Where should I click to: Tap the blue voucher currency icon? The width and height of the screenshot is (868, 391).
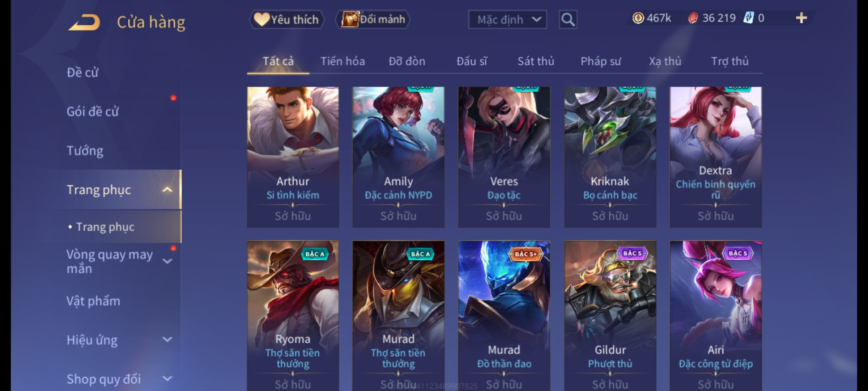point(748,18)
